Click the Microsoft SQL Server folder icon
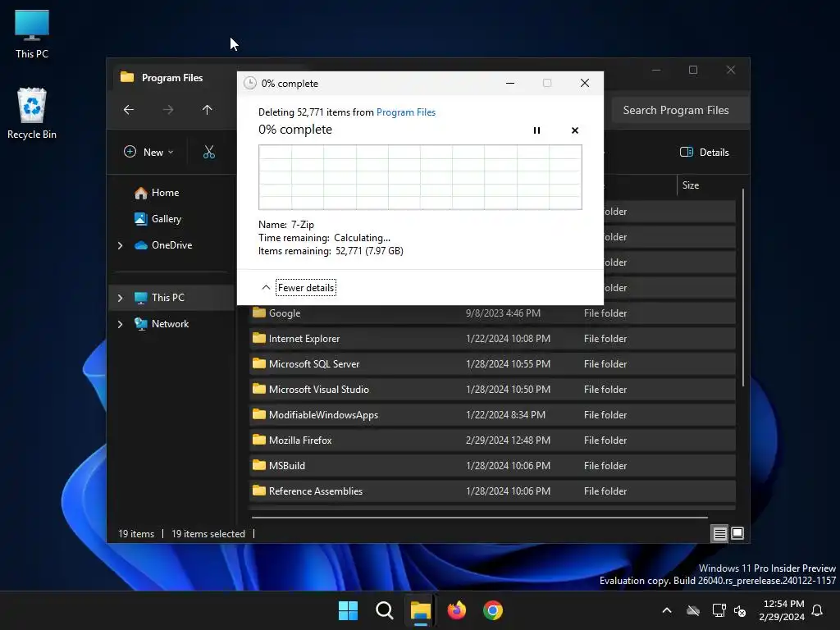Viewport: 840px width, 630px height. tap(259, 363)
